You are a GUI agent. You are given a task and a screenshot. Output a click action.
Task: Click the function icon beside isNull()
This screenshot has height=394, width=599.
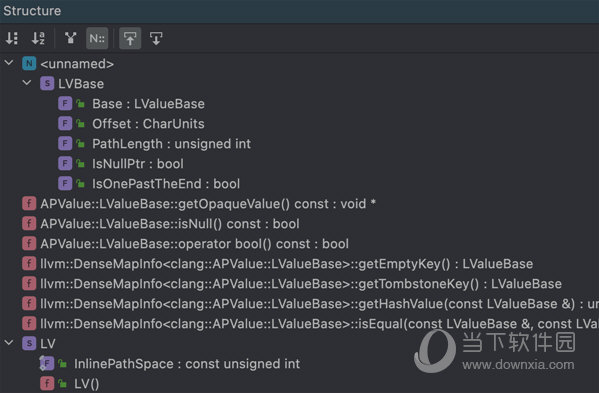(29, 224)
